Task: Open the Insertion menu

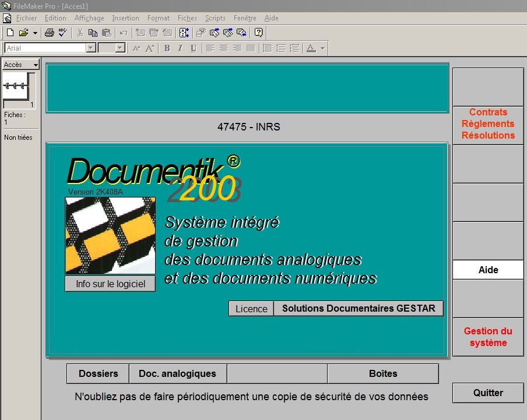Action: point(125,18)
